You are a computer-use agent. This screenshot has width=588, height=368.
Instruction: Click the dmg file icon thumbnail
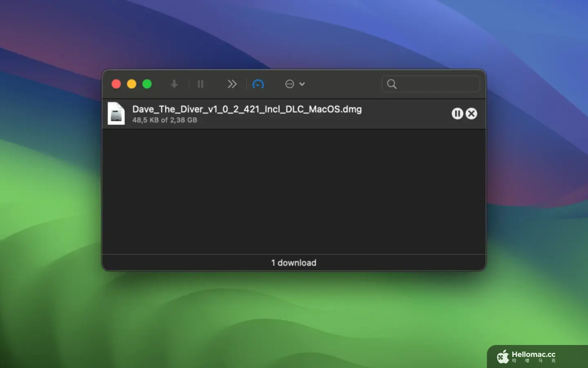(x=116, y=113)
